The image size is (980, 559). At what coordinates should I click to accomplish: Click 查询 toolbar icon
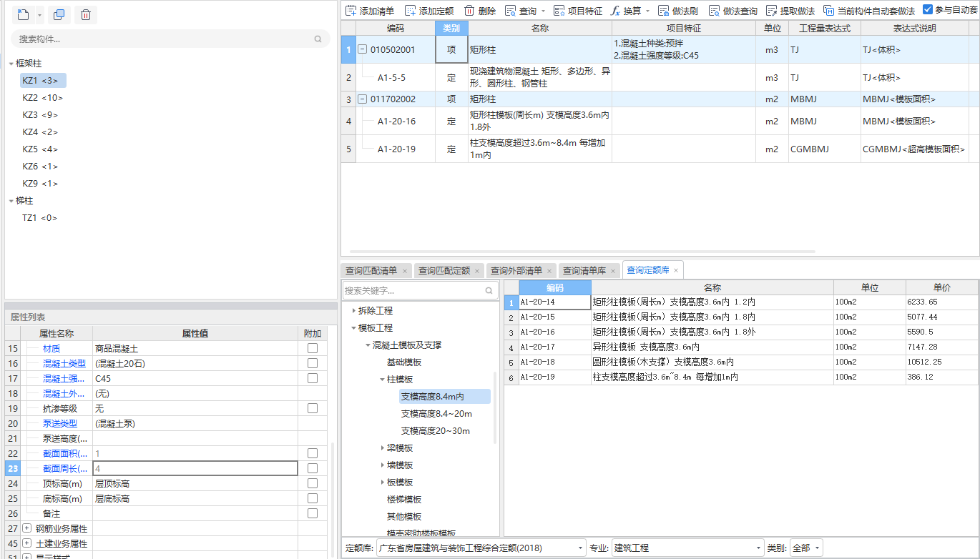(510, 11)
